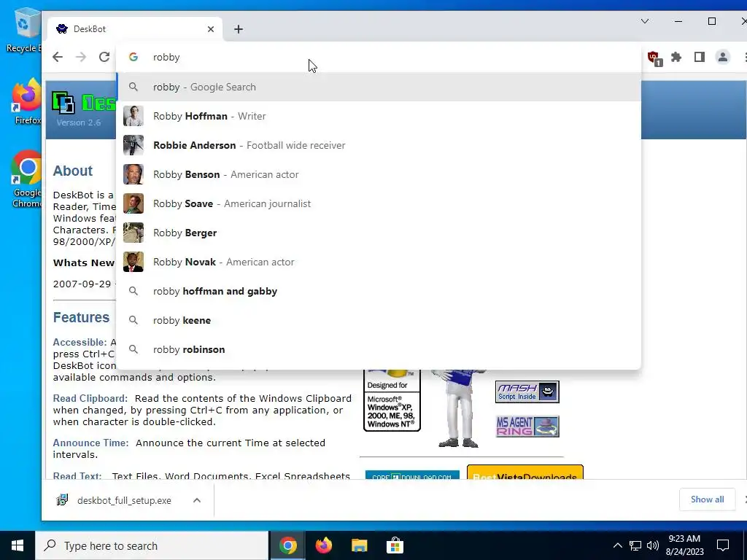
Task: Click the About heading
Action: tap(73, 171)
